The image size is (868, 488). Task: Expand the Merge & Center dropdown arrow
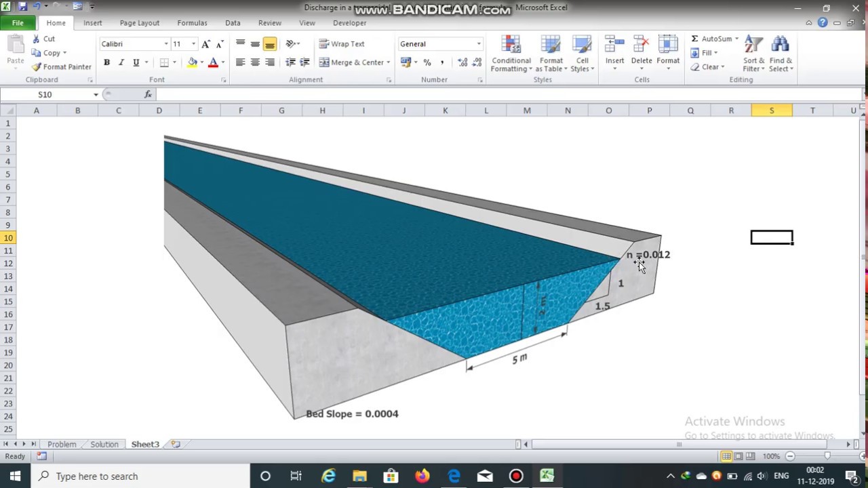(x=388, y=62)
